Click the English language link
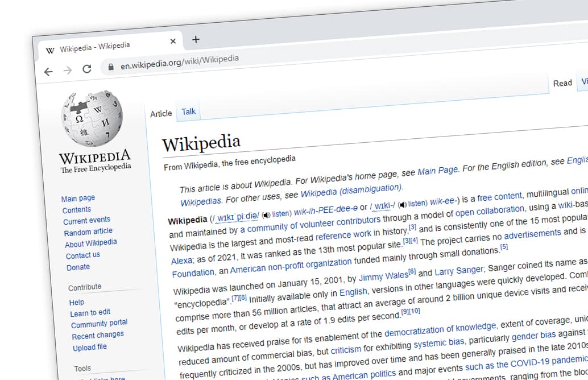The image size is (588, 380). point(353,292)
